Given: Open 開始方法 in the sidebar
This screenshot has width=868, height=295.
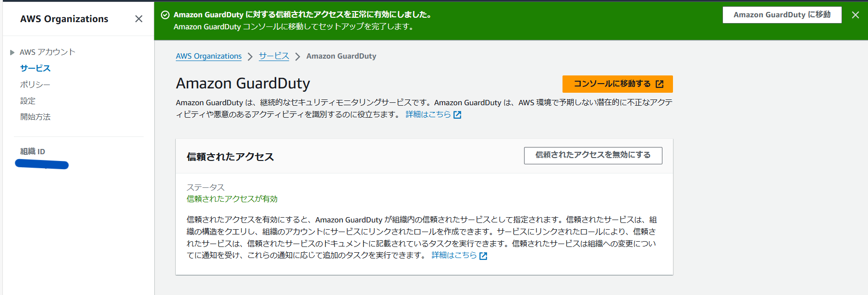Looking at the screenshot, I should 35,117.
